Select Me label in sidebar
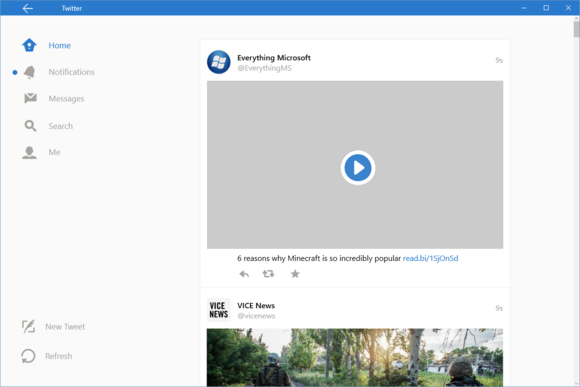 point(54,152)
